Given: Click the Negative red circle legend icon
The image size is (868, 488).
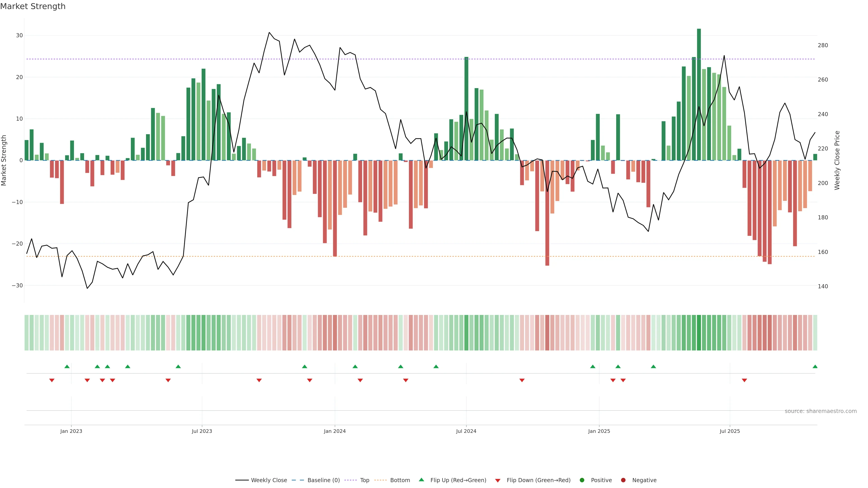Looking at the screenshot, I should point(623,480).
